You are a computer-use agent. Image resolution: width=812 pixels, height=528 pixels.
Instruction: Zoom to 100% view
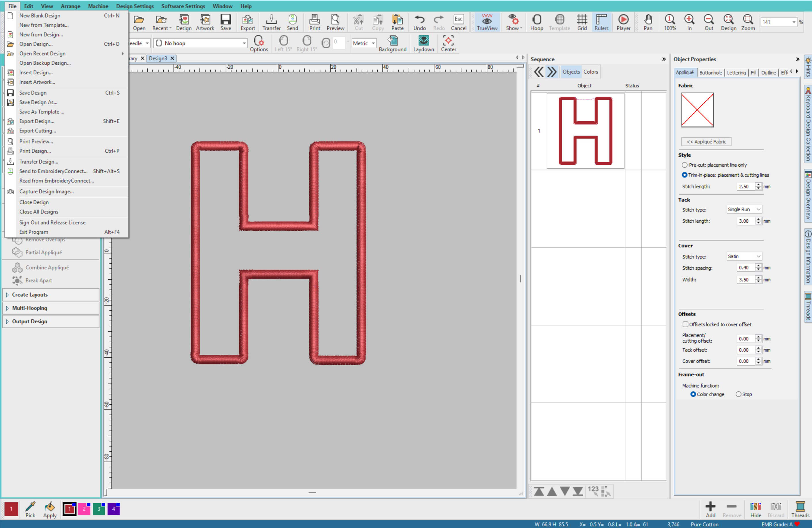pyautogui.click(x=670, y=22)
